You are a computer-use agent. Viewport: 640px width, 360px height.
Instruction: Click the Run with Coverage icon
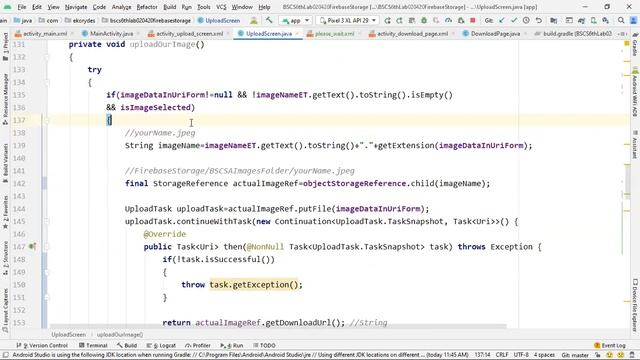click(436, 20)
